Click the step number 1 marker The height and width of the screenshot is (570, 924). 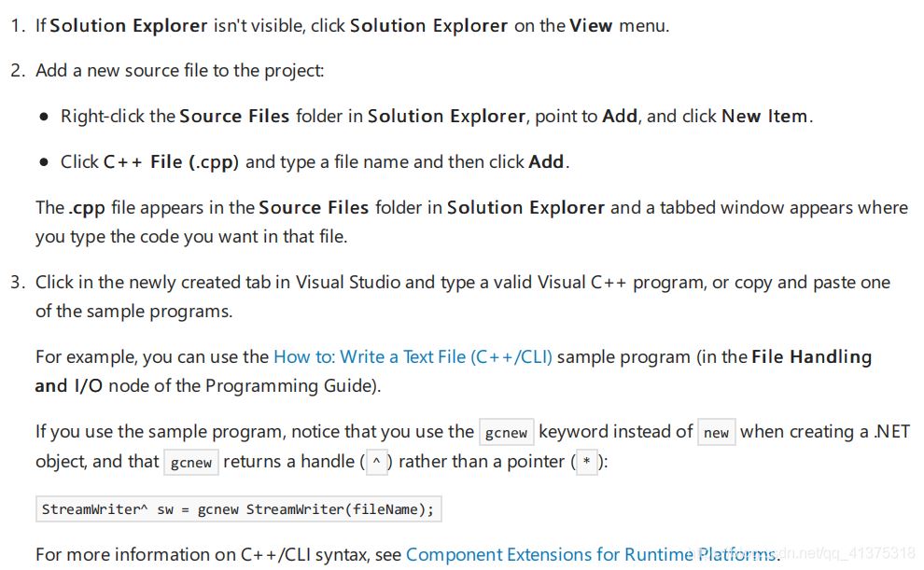pyautogui.click(x=18, y=25)
